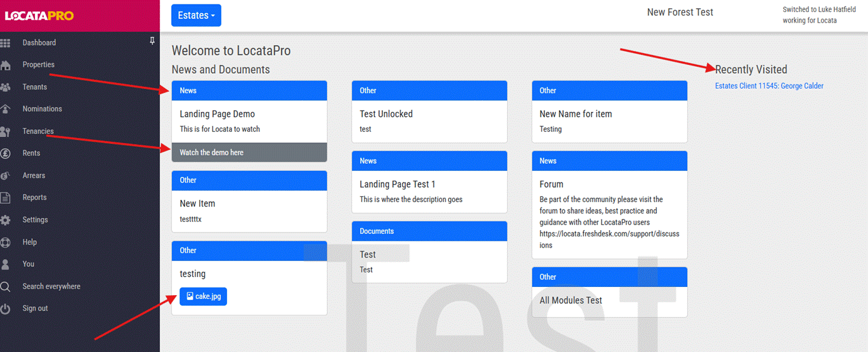Image resolution: width=868 pixels, height=352 pixels.
Task: Click Switched to Luke Hatfield text
Action: 819,10
